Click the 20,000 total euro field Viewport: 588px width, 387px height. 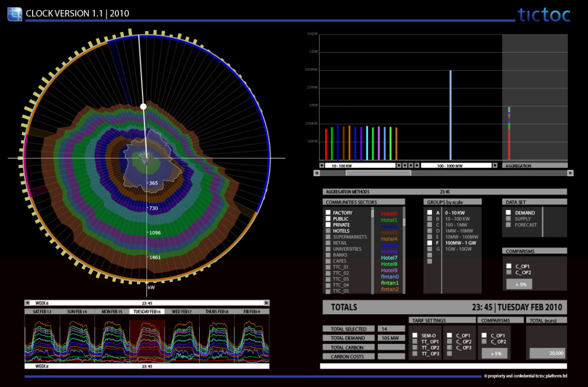pyautogui.click(x=547, y=353)
